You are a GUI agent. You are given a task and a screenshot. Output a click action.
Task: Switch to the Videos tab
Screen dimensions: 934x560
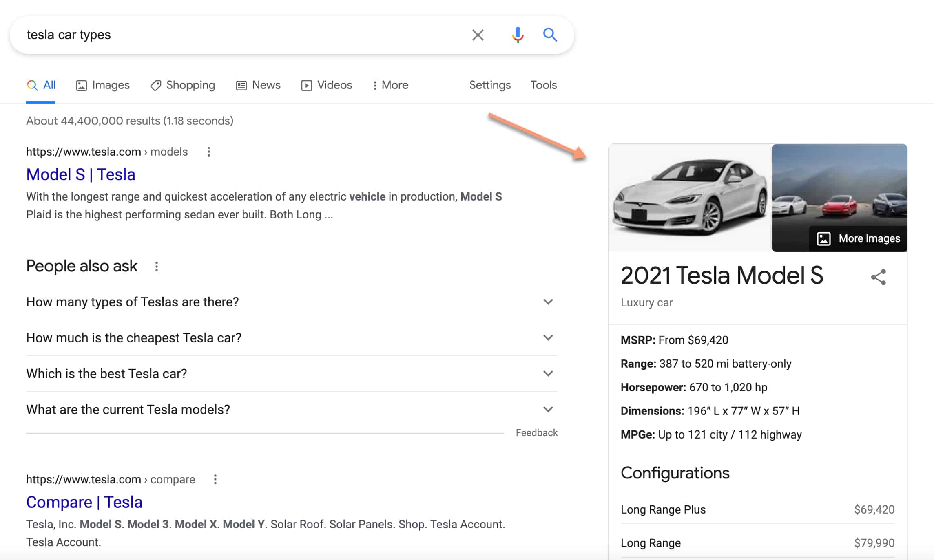(x=327, y=85)
